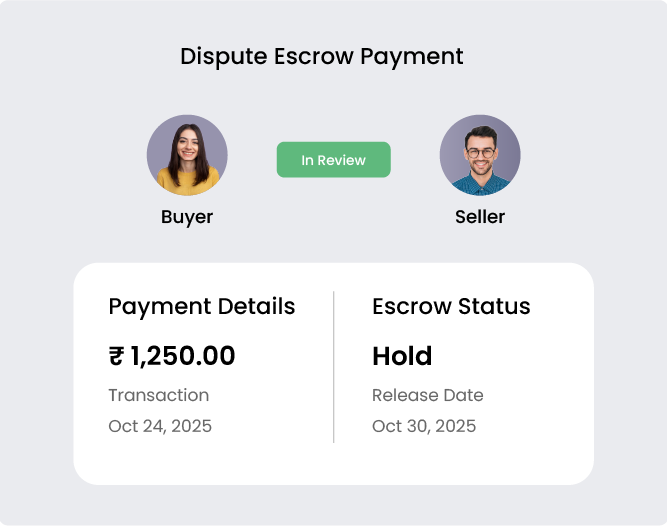Screen dimensions: 667x526
Task: Select the Oct 24, 2025 transaction date
Action: click(x=160, y=426)
